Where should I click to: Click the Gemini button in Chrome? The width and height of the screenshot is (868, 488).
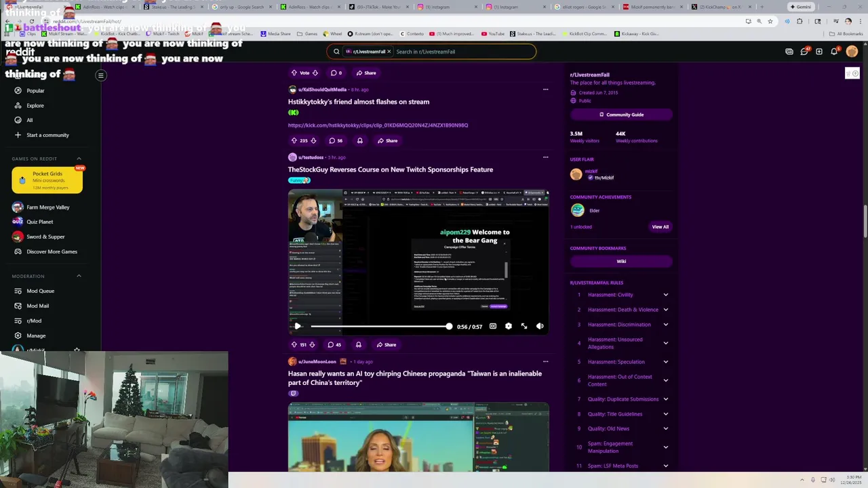point(801,7)
